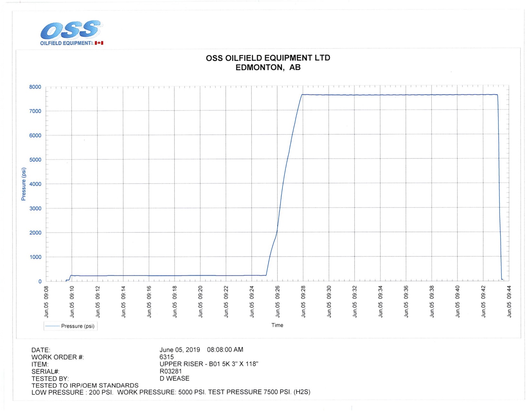Click the 'Jun,05 09:18' time label
The height and width of the screenshot is (411, 532).
pos(175,302)
